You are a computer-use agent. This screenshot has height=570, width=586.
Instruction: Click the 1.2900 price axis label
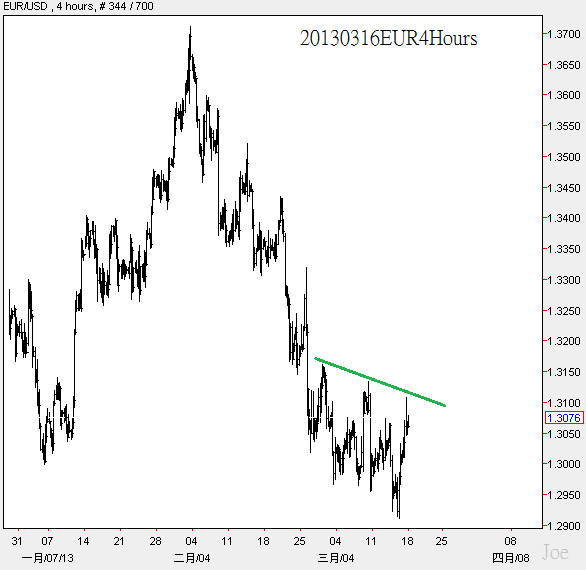564,526
